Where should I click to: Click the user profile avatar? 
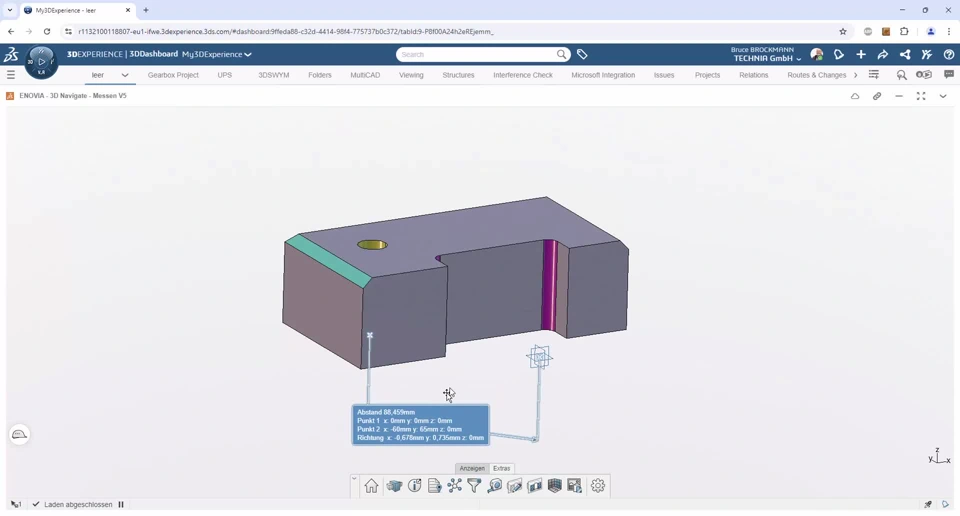817,54
